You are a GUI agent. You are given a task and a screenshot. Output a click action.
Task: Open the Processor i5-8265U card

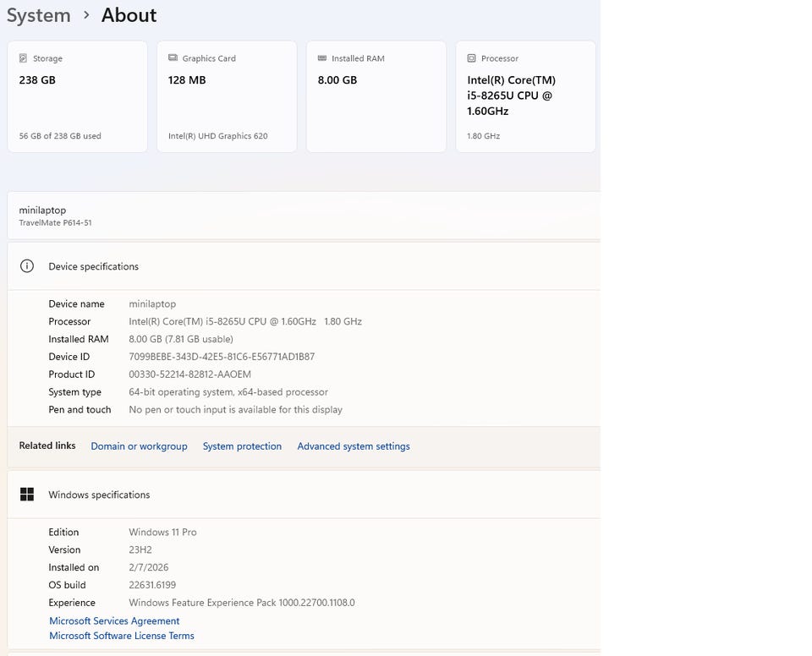[x=525, y=97]
